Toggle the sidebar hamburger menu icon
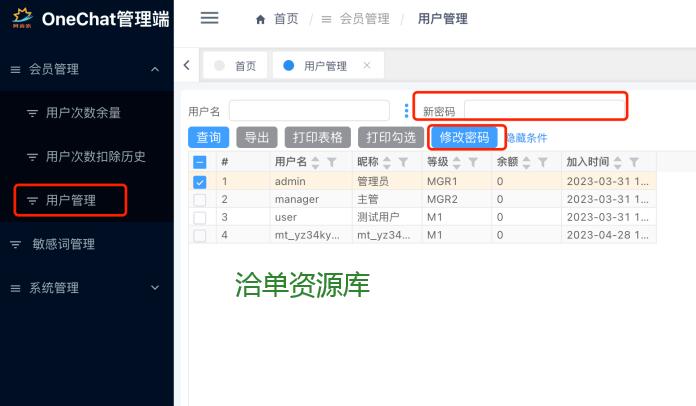The height and width of the screenshot is (406, 696). click(209, 18)
